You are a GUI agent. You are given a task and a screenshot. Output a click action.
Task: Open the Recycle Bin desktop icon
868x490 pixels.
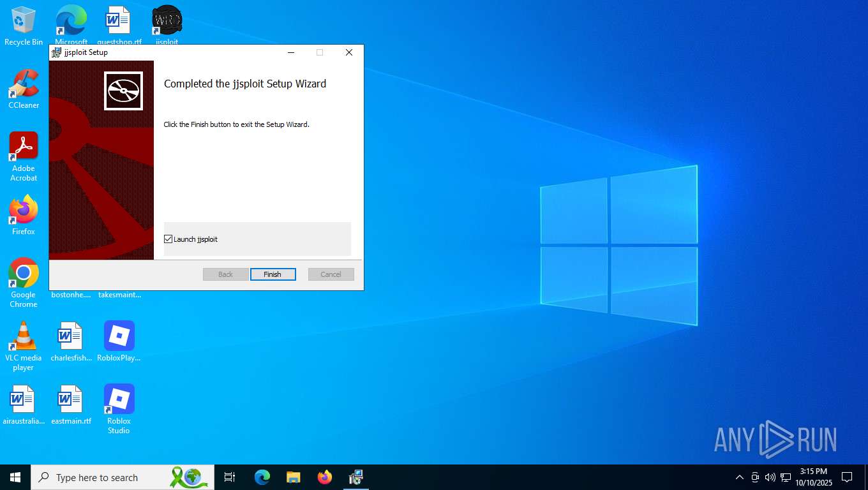pos(24,26)
